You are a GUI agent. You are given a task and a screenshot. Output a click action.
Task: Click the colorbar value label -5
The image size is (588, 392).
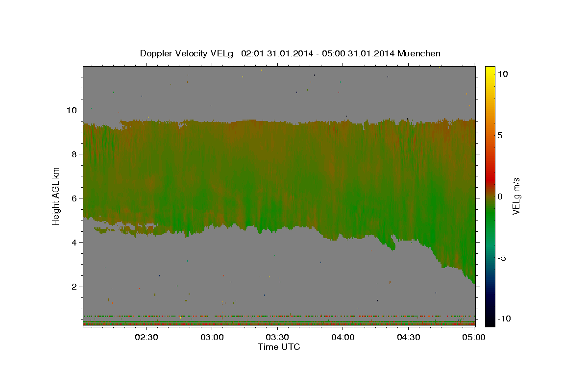(x=502, y=258)
